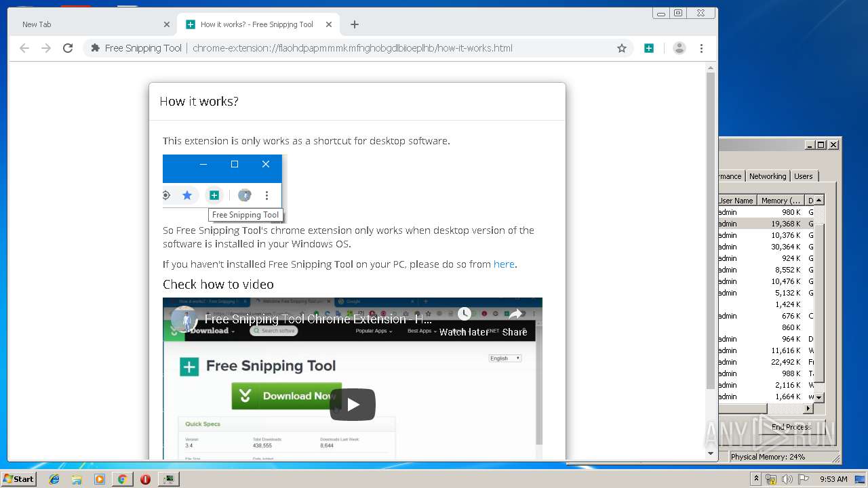This screenshot has width=868, height=488.
Task: Open the Windows Start menu
Action: (x=19, y=479)
